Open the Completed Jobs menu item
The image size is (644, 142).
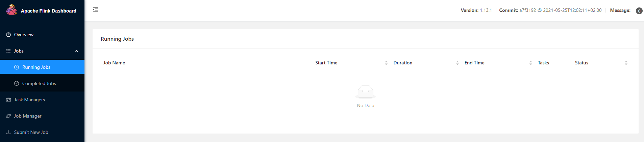click(x=42, y=83)
